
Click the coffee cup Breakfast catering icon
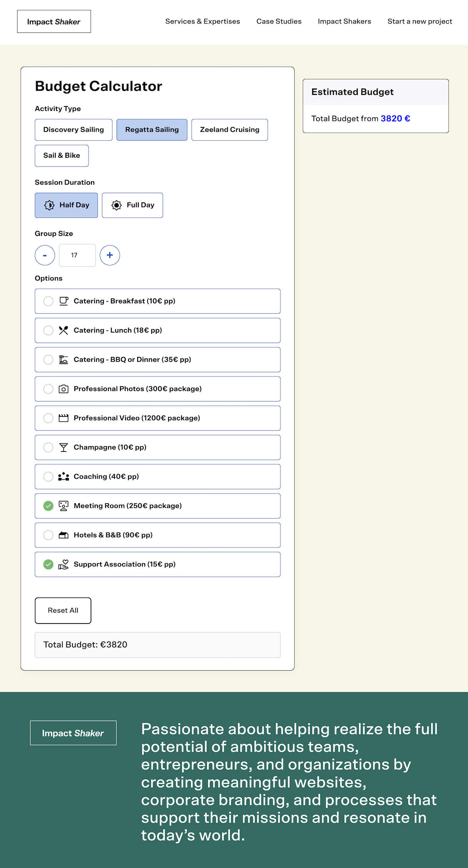point(63,301)
